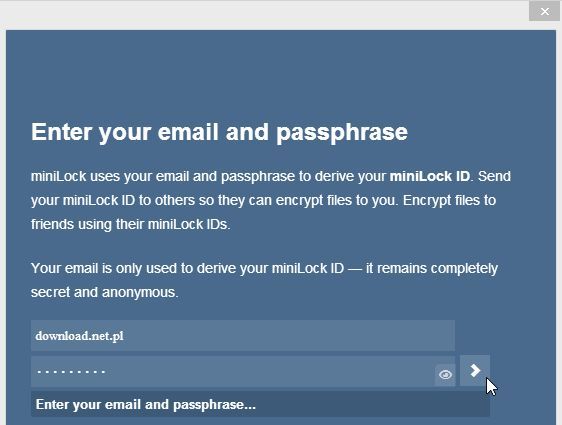Close the miniLock window with the X button
The image size is (562, 425).
point(544,12)
